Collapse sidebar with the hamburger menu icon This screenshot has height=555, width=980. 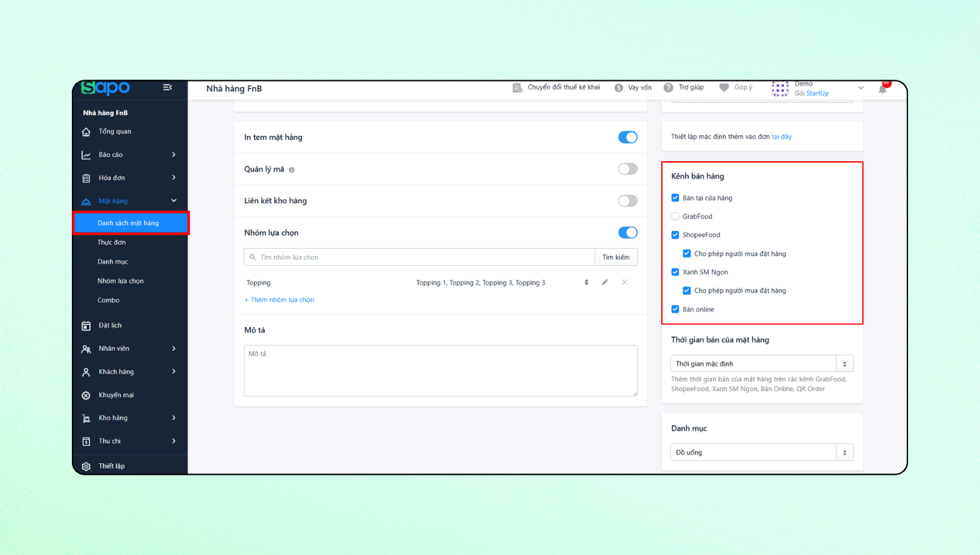[167, 87]
